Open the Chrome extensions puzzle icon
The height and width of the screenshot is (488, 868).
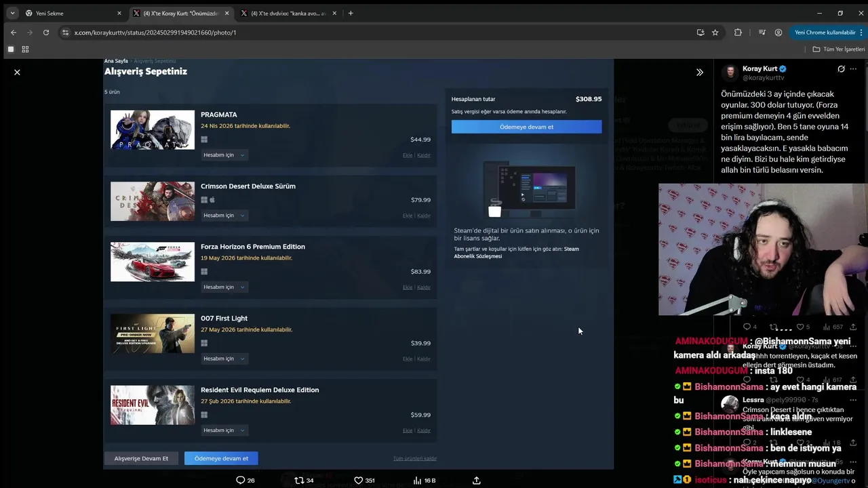[738, 32]
